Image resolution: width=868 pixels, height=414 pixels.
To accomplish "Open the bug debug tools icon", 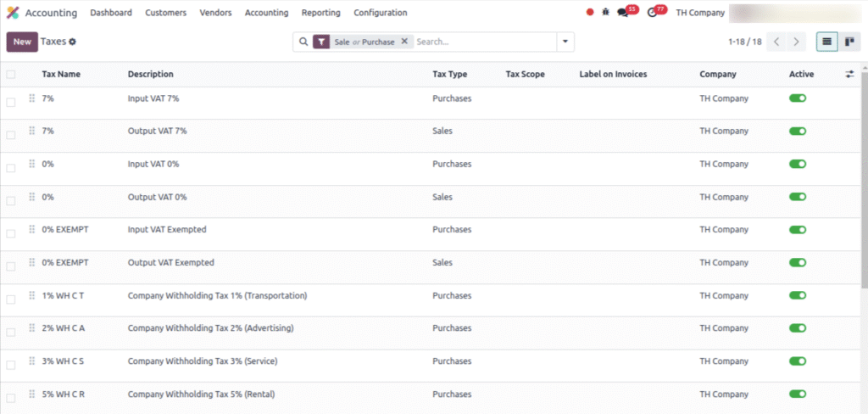I will pos(605,13).
